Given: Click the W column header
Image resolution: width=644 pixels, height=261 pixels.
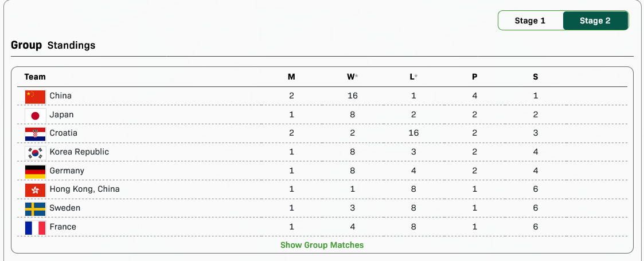Looking at the screenshot, I should [x=352, y=77].
